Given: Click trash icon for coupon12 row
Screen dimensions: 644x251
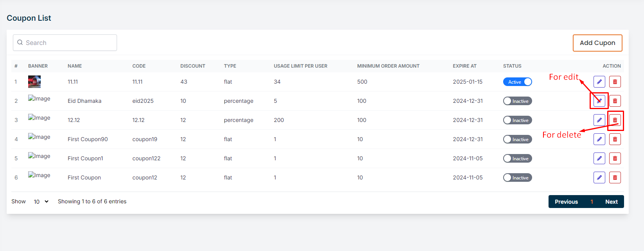Looking at the screenshot, I should [x=615, y=177].
